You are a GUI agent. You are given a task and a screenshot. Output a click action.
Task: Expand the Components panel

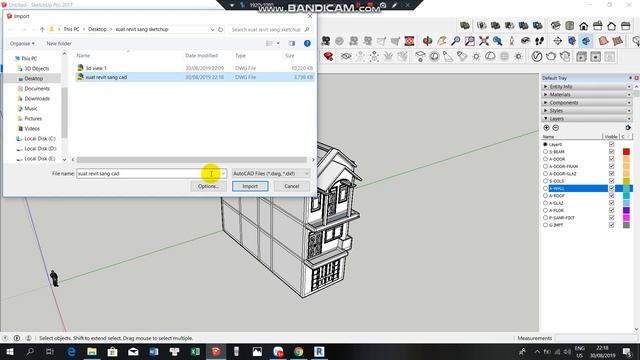coord(587,102)
